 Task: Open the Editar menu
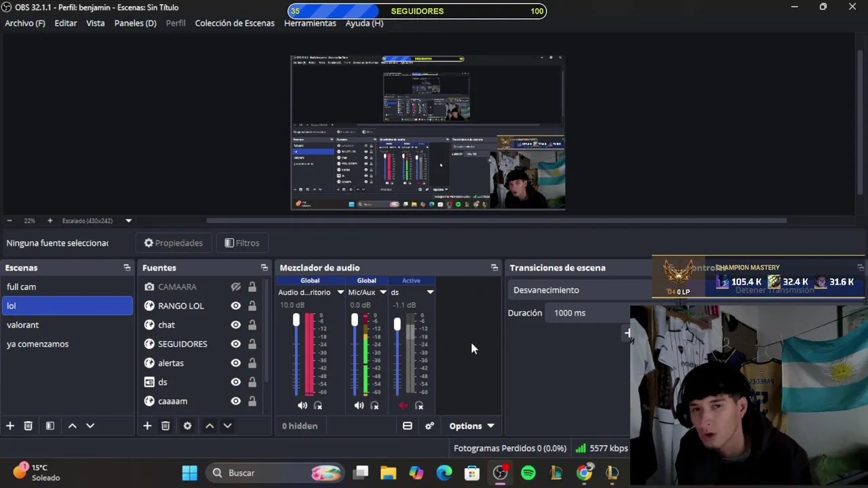(x=66, y=23)
